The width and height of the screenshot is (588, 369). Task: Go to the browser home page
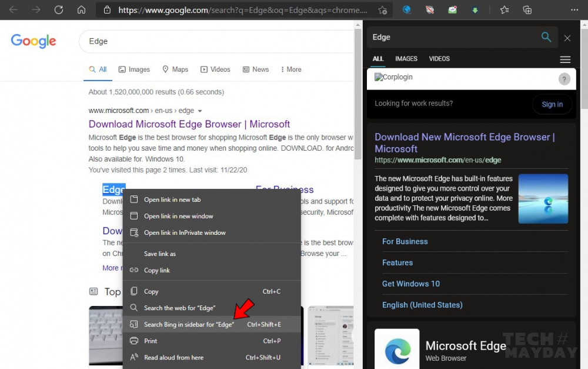tap(81, 10)
